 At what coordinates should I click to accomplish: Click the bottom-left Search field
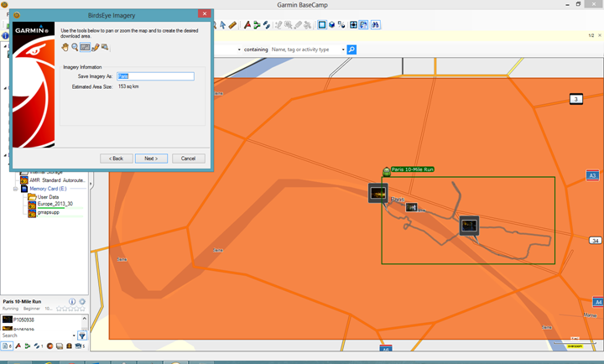click(x=37, y=335)
